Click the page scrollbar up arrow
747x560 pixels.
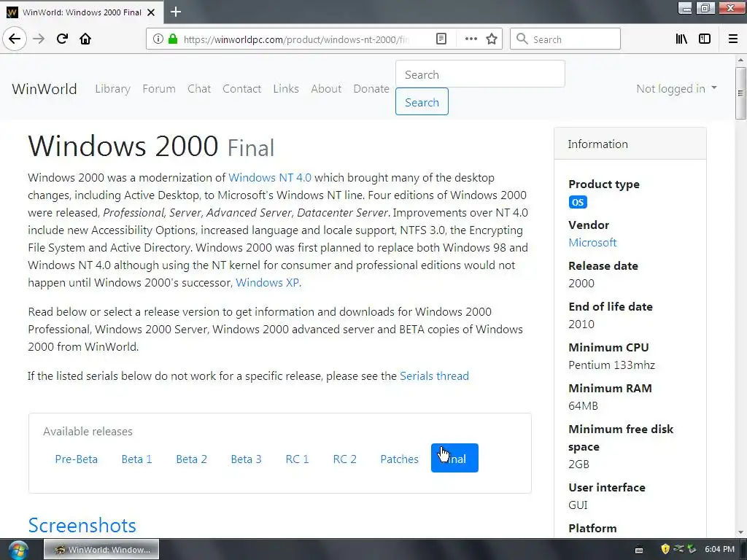click(740, 60)
